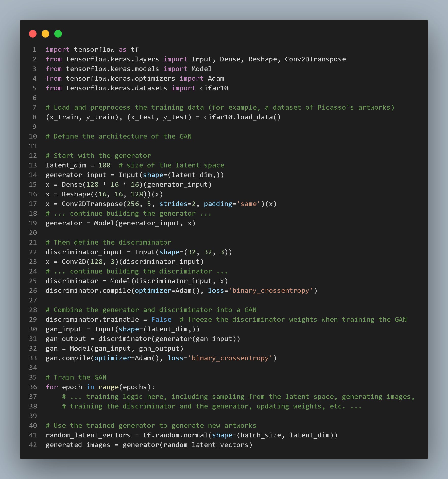Screen dimensions: 448x479
Task: Click 'Reshape((16, 16, 128))' on line 16
Action: click(106, 194)
